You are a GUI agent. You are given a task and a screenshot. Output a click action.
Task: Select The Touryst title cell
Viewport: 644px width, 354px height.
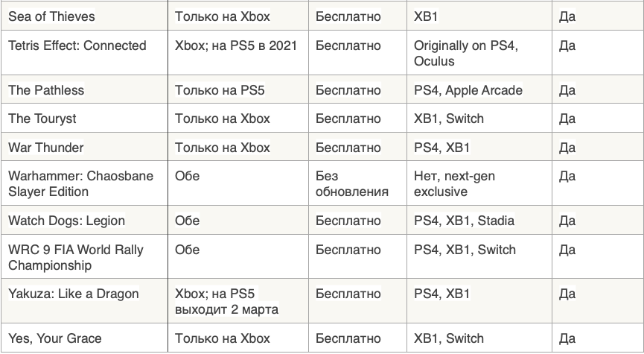click(42, 118)
